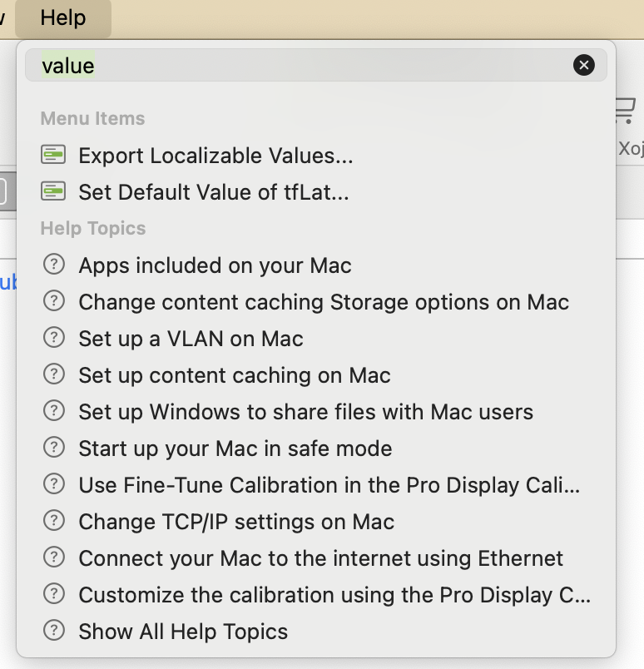
Task: Click the question icon beside Set up a VLAN
Action: (x=54, y=338)
